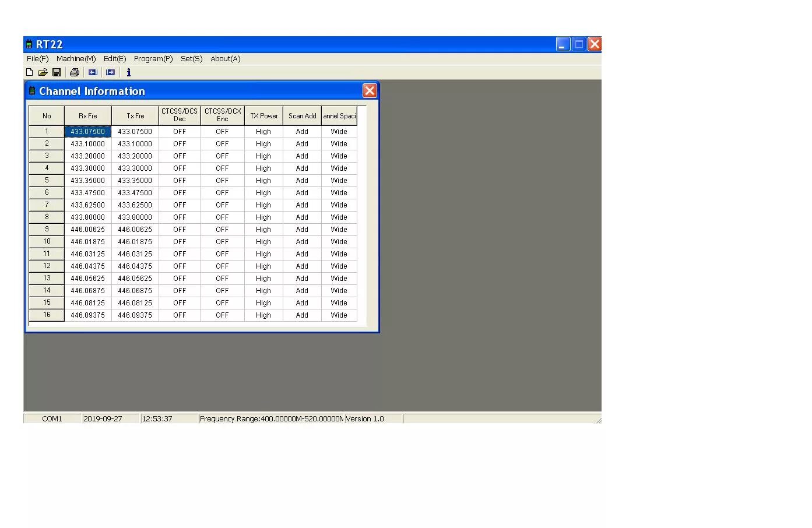Click the No column header
Viewport: 812px width, 528px height.
(x=47, y=115)
